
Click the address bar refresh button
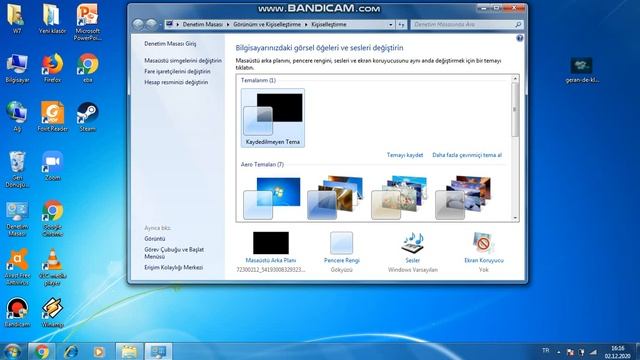401,24
